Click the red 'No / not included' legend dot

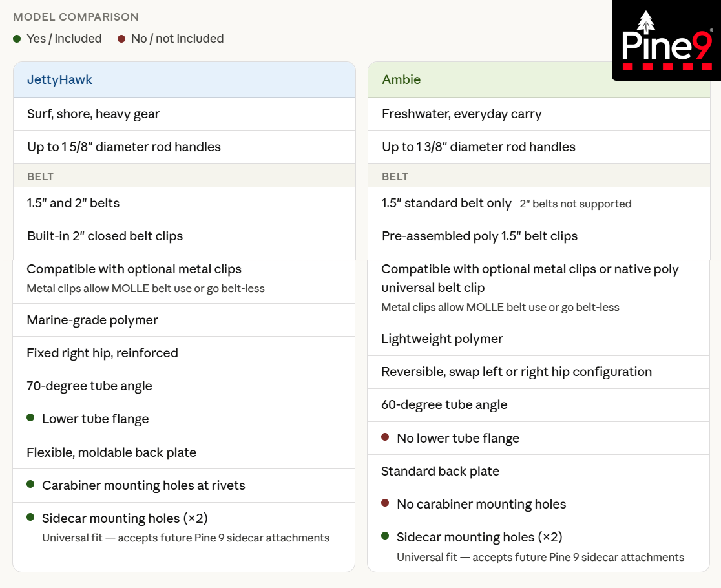tap(121, 39)
